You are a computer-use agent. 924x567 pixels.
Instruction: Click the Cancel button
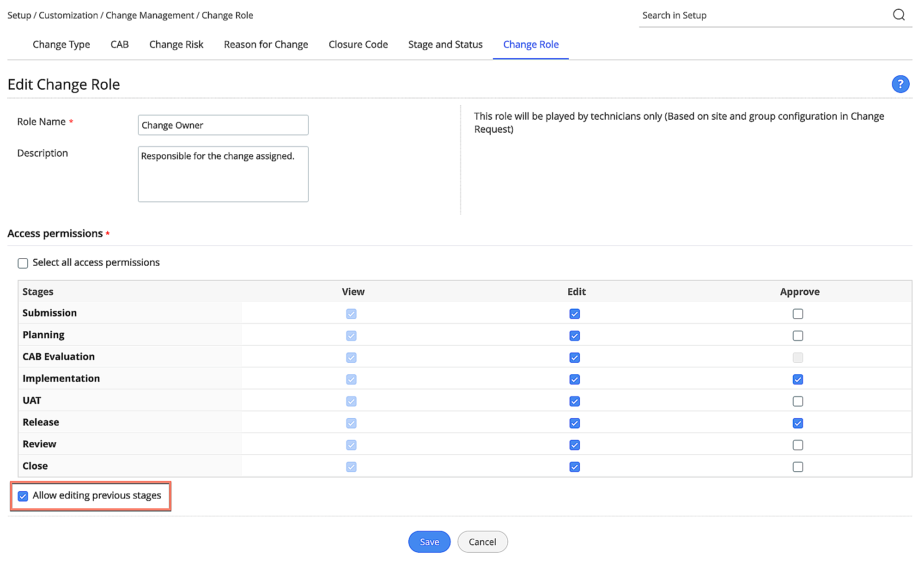point(482,542)
